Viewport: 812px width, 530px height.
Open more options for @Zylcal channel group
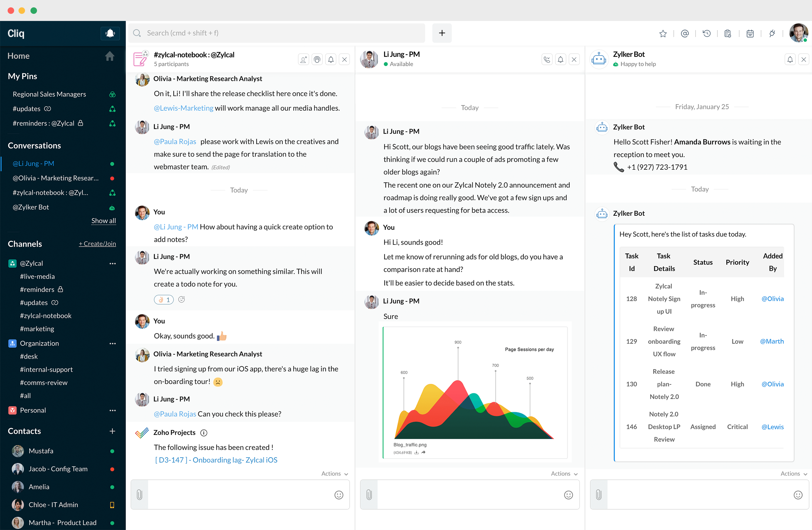[113, 263]
